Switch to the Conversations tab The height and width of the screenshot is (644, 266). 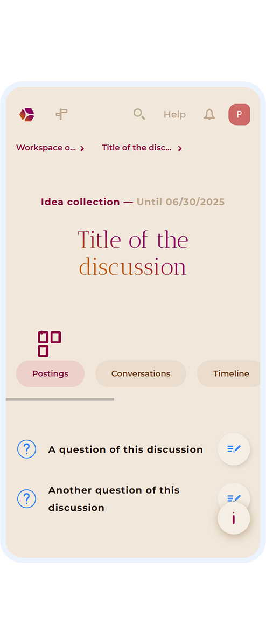141,374
